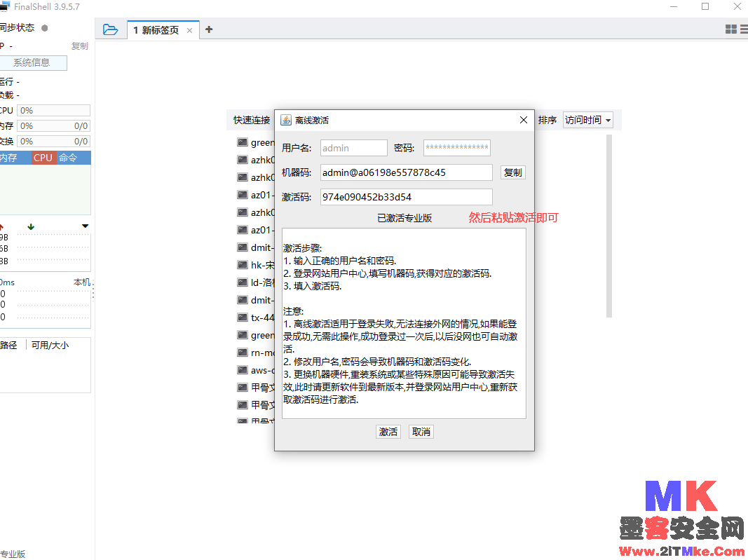Click the activation steps text area
748x560 pixels.
404,323
